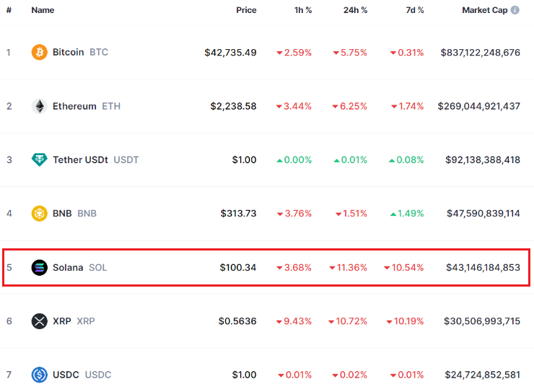Click the Ethereum diamond logo icon
The height and width of the screenshot is (392, 534).
tap(40, 106)
